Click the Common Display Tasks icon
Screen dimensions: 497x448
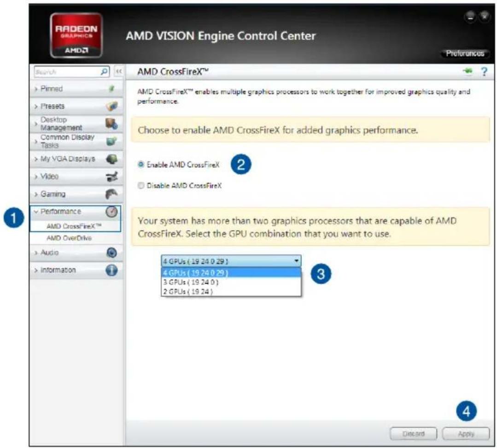(111, 141)
